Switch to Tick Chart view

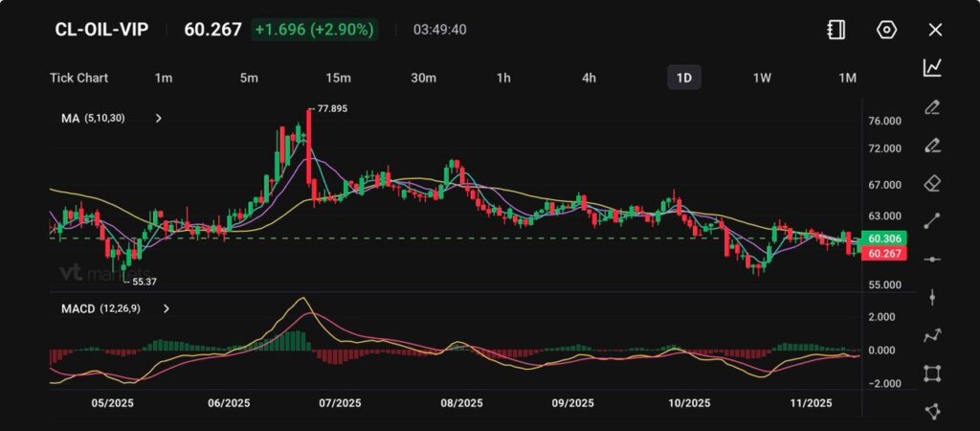point(78,78)
